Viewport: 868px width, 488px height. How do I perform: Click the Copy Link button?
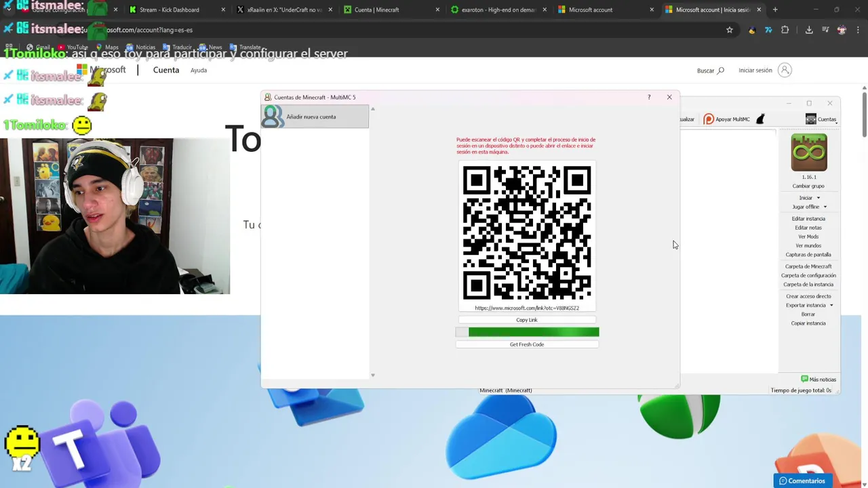tap(527, 320)
